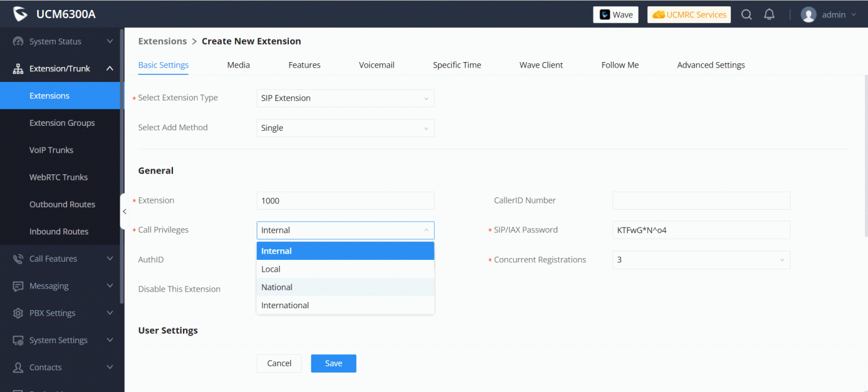The width and height of the screenshot is (868, 392).
Task: Click the System Status gauge icon
Action: (18, 42)
